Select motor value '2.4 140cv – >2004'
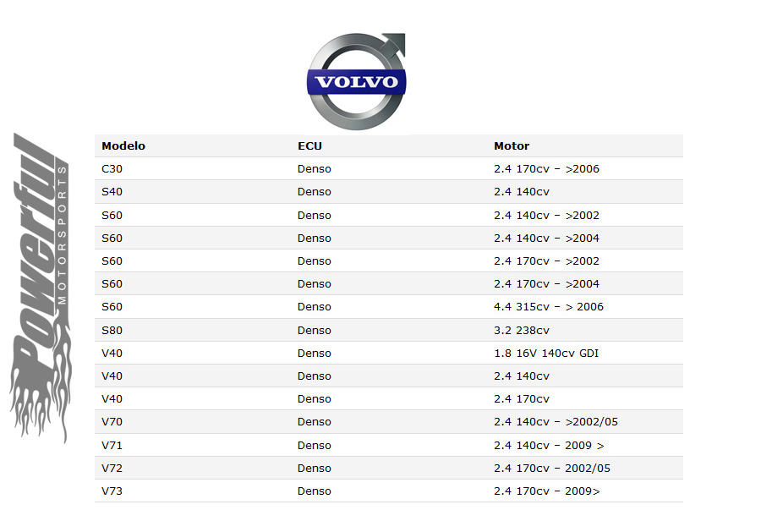Viewport: 761px width, 532px height. click(546, 239)
